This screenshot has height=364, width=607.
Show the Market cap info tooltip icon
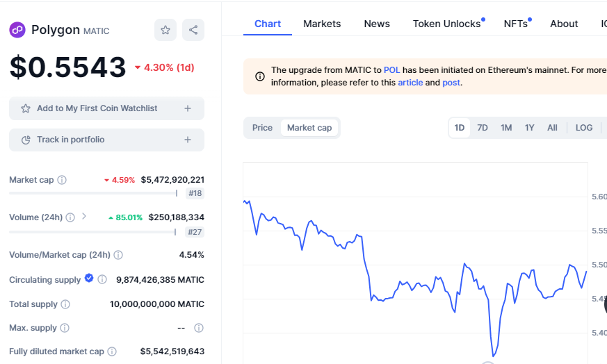(x=62, y=180)
